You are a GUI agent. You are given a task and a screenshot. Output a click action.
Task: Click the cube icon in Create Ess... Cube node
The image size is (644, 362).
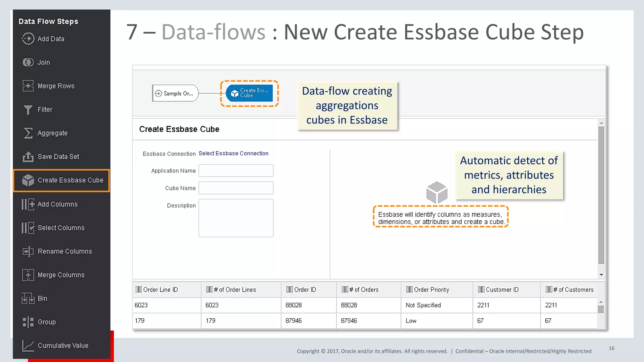point(235,93)
